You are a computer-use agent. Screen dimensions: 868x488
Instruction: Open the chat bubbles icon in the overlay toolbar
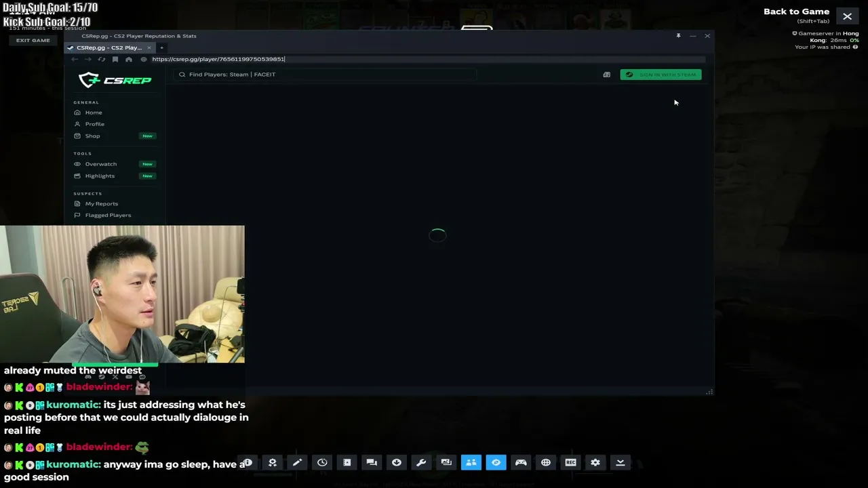pyautogui.click(x=372, y=462)
